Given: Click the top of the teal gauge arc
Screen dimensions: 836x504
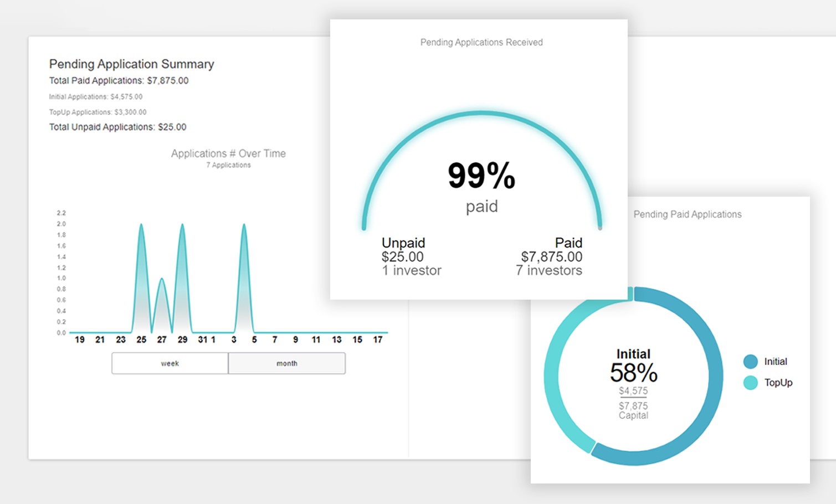Looking at the screenshot, I should [481, 114].
